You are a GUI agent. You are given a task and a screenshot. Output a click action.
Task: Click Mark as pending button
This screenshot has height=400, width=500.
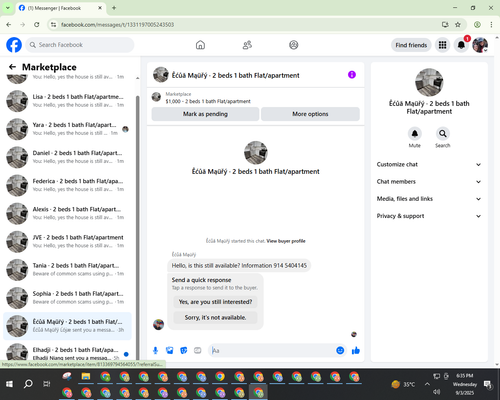(205, 114)
